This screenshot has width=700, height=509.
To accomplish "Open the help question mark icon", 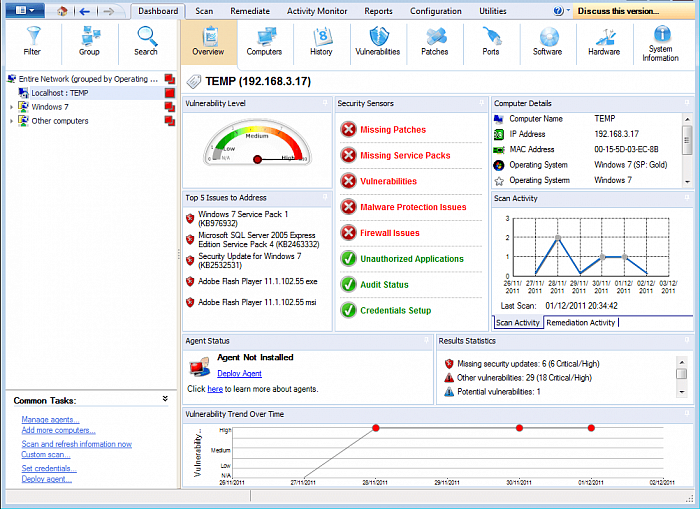I will coord(558,11).
